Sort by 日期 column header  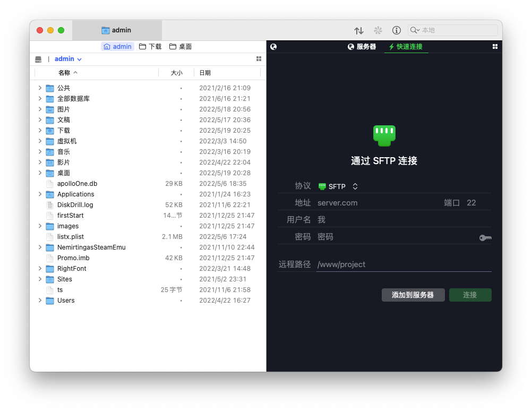205,73
